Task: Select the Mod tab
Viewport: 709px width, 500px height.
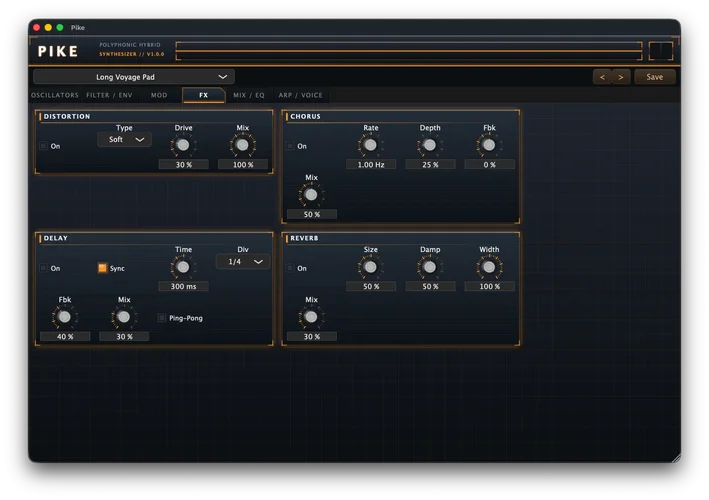Action: click(x=159, y=95)
